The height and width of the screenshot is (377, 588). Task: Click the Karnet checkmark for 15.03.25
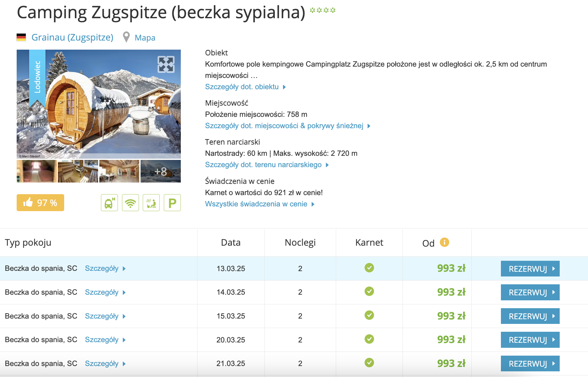pyautogui.click(x=369, y=315)
